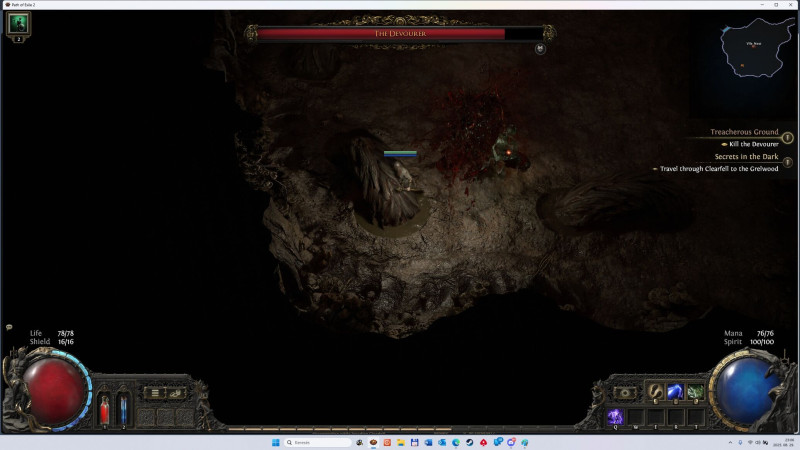The image size is (800, 450).
Task: Use the red life flask
Action: pos(104,409)
